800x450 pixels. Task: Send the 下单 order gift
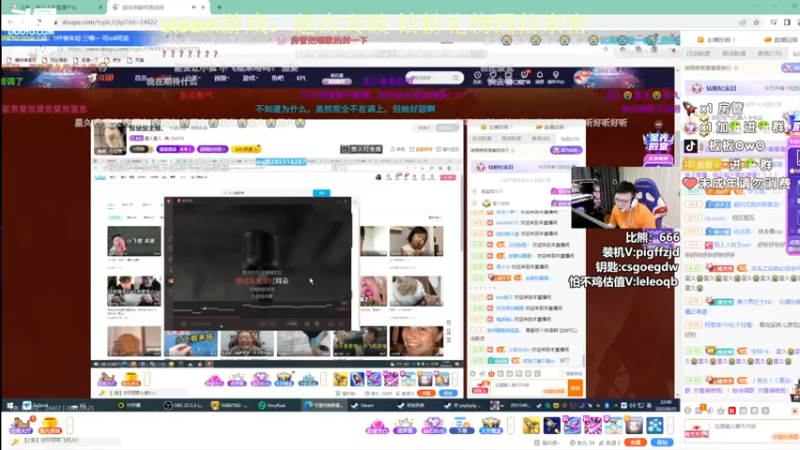[x=462, y=426]
